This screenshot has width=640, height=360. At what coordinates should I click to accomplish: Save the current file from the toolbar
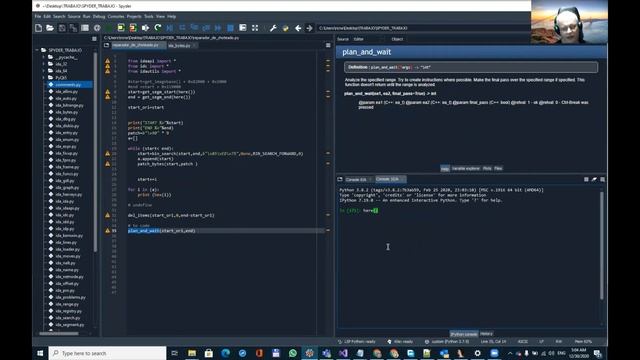62,28
